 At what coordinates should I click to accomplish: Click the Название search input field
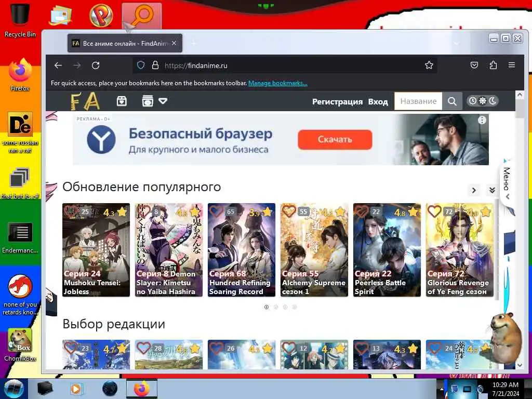[x=418, y=101]
